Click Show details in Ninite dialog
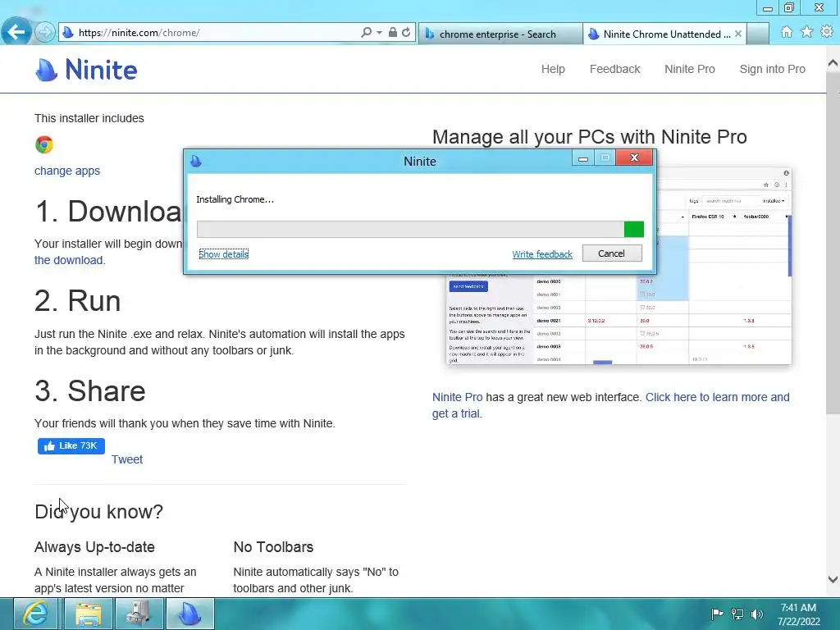The height and width of the screenshot is (630, 840). click(223, 254)
